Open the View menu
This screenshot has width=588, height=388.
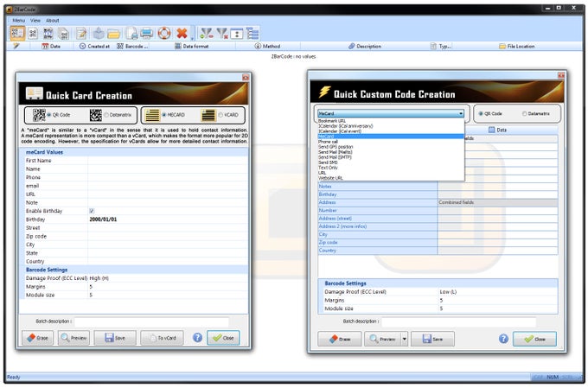tap(35, 21)
